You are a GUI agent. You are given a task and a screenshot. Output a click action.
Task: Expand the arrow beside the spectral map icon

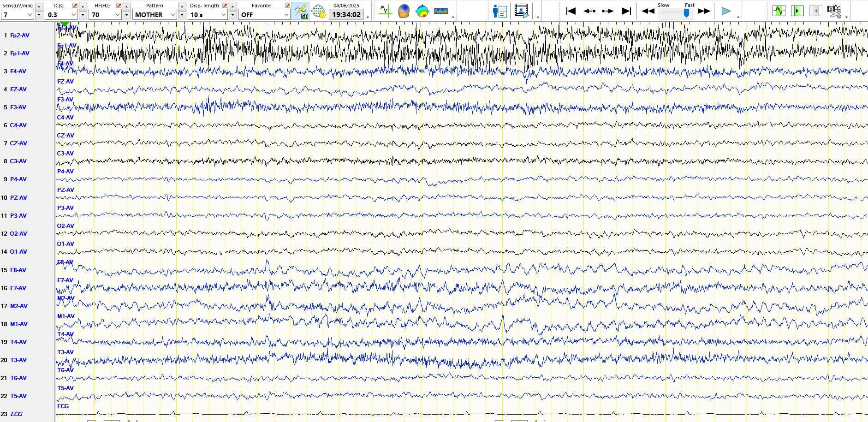453,17
